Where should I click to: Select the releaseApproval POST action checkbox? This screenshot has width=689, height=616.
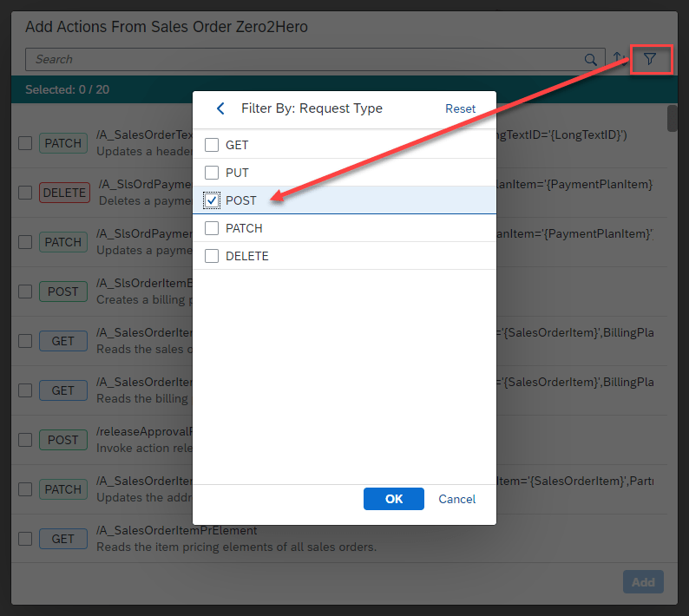tap(26, 440)
